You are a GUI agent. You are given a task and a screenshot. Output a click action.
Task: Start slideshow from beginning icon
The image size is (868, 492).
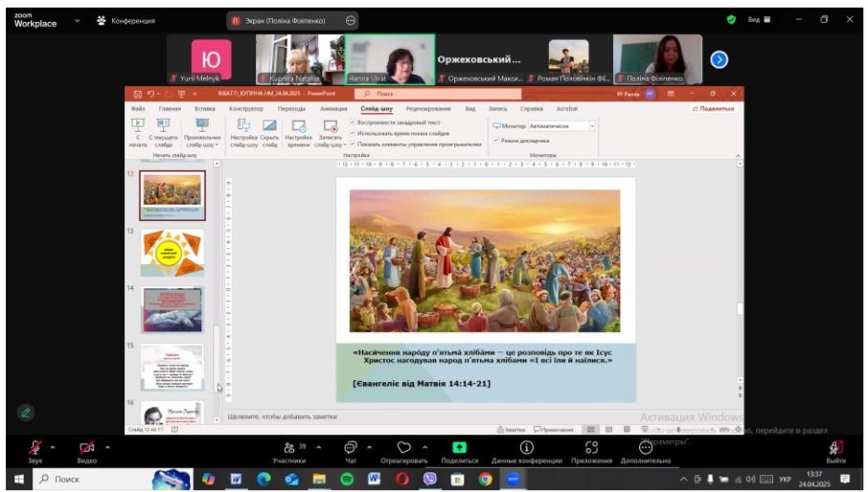click(x=137, y=125)
